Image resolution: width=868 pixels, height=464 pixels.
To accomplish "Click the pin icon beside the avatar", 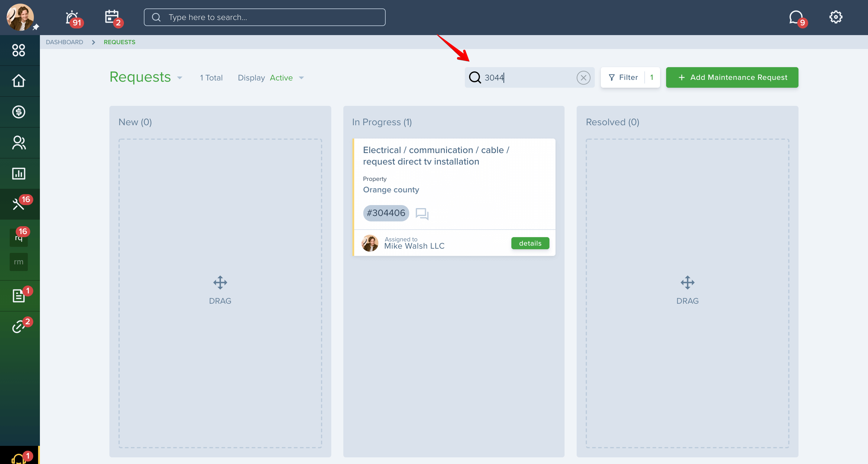I will click(35, 27).
